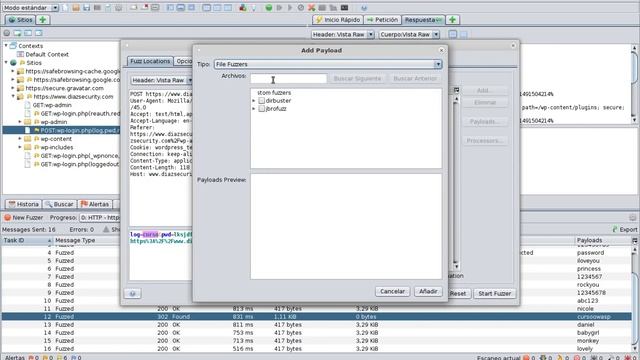This screenshot has height=360, width=640.
Task: Switch to the Sitios tab
Action: (x=21, y=20)
